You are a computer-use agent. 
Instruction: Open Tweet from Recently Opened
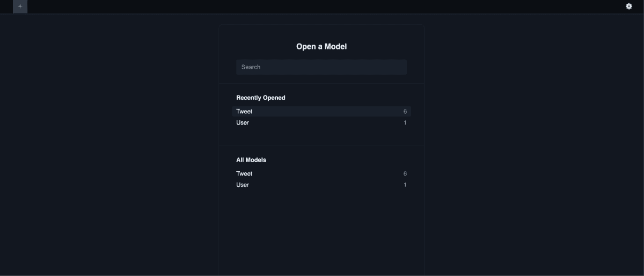(x=321, y=112)
